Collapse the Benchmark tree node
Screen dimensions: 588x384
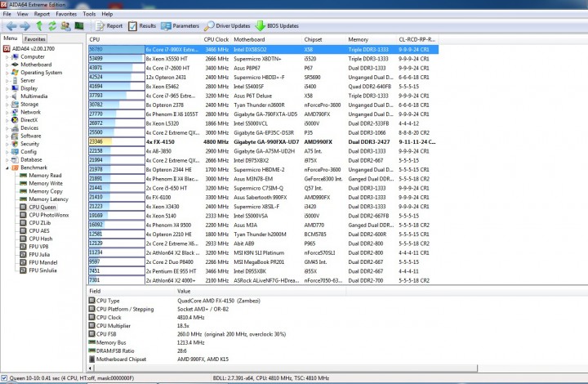tap(7, 167)
